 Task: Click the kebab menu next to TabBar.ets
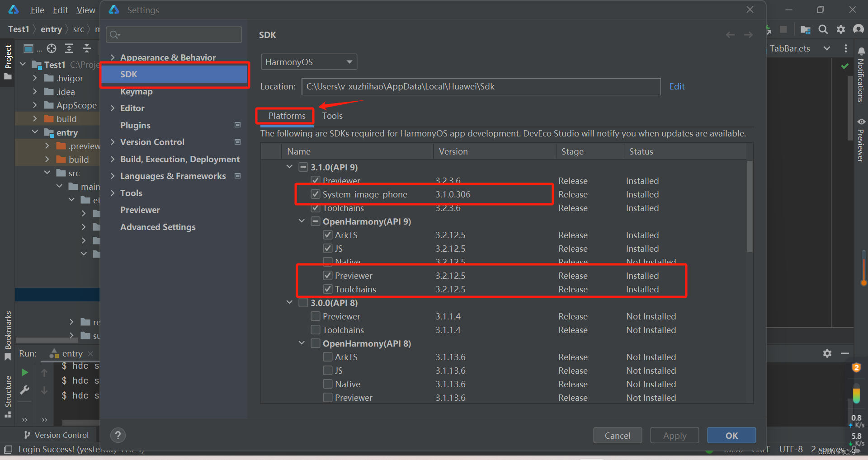pyautogui.click(x=846, y=48)
